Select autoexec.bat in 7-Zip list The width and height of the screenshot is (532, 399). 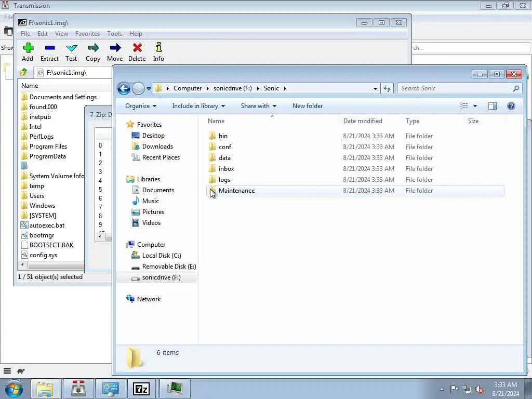pos(47,225)
